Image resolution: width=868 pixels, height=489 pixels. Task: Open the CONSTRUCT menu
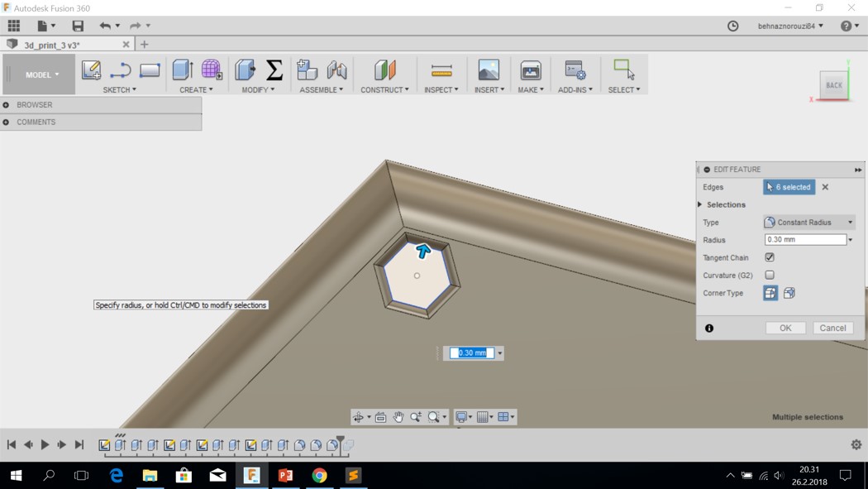pos(384,89)
